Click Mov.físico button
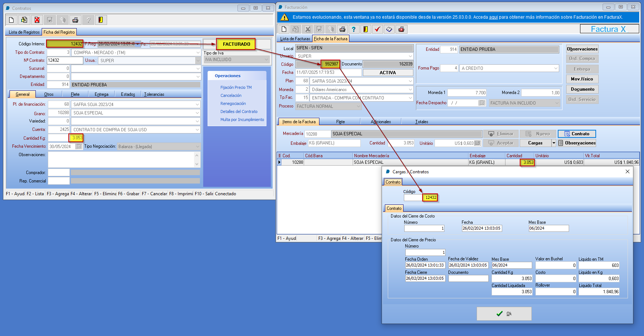The image size is (644, 336). click(582, 79)
